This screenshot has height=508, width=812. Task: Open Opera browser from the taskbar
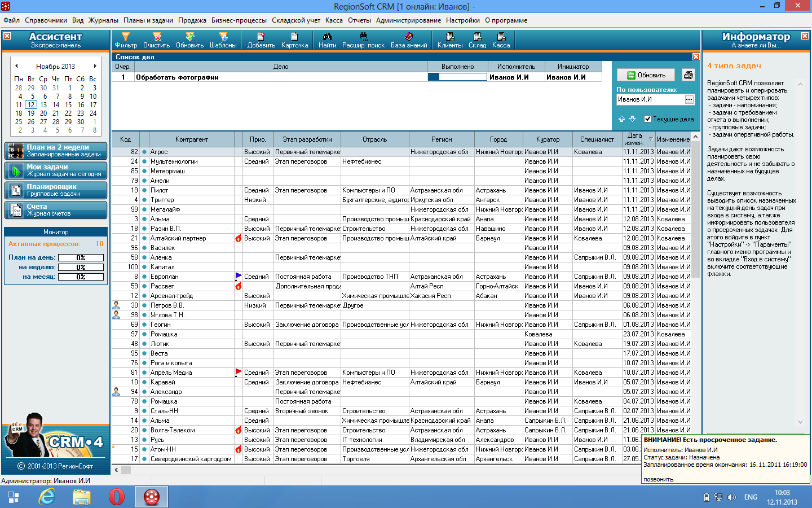tap(117, 497)
